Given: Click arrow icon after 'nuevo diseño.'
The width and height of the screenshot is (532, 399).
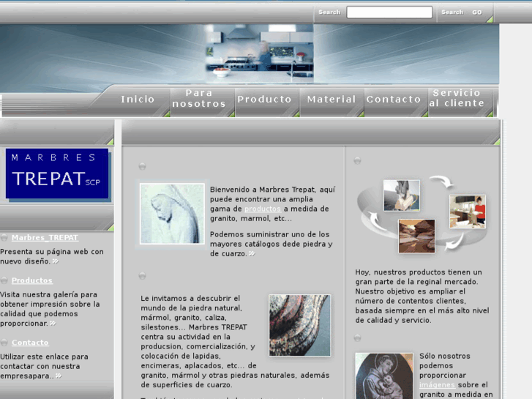Looking at the screenshot, I should pos(56,261).
